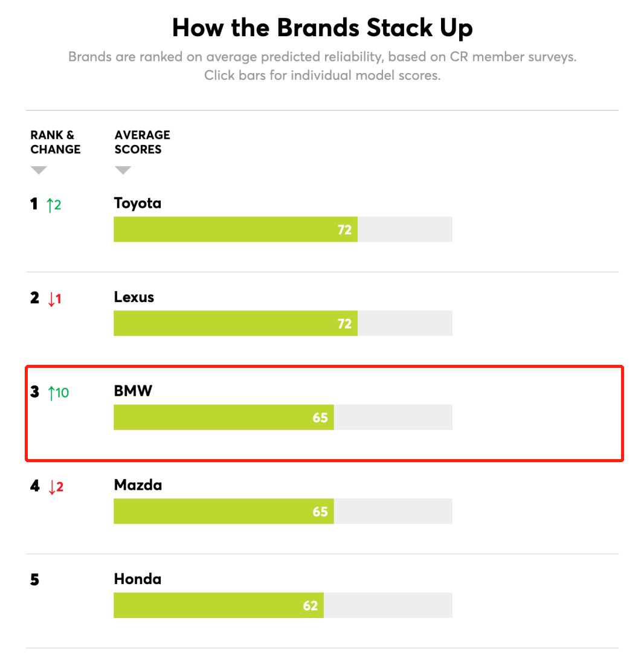Select the Toyota brand name
Viewport: 644px width, 653px height.
(138, 203)
